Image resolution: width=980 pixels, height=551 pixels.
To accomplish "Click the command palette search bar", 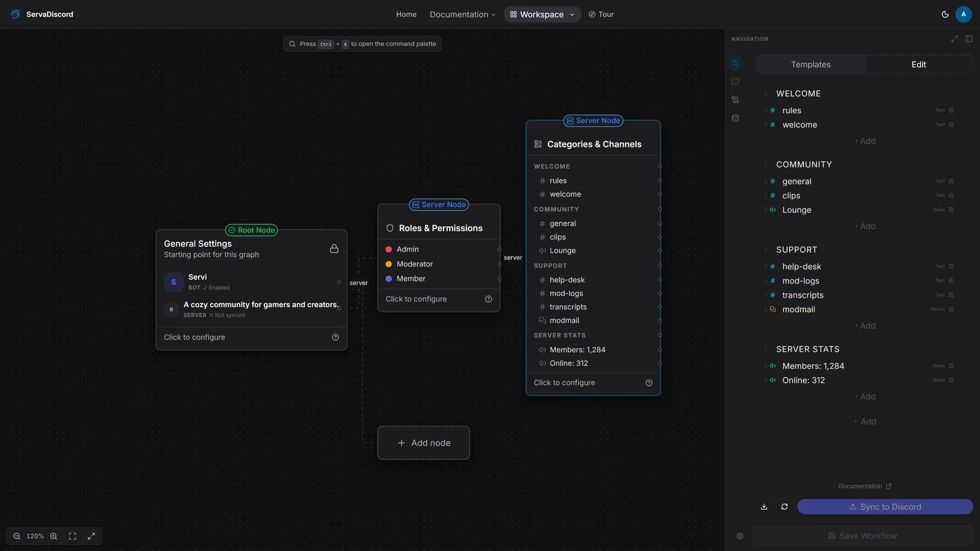I will point(362,44).
